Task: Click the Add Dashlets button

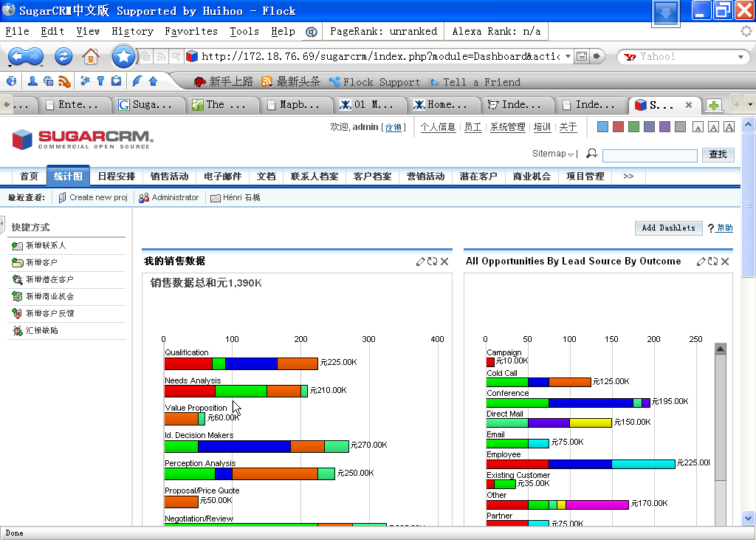Action: [668, 228]
